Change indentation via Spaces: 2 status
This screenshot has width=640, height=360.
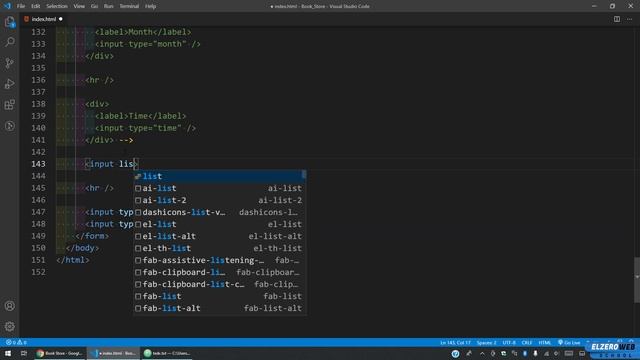(x=486, y=342)
